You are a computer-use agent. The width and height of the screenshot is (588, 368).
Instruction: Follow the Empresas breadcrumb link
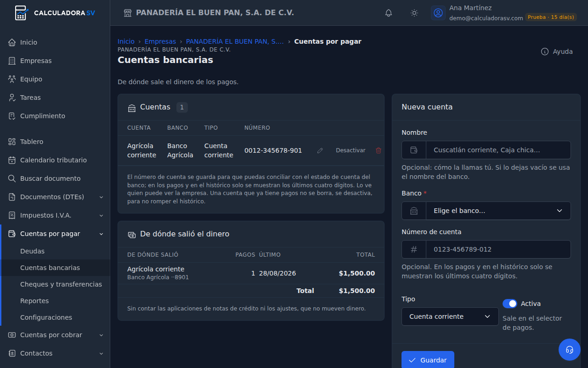pos(160,41)
